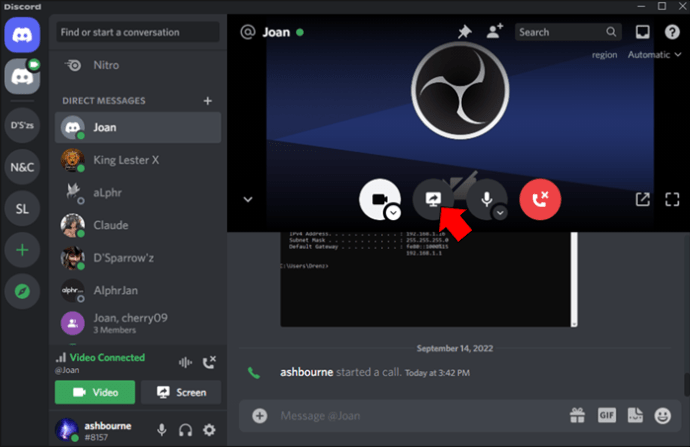Screen dimensions: 690x447
Task: Click Video Connected status text
Action: click(x=107, y=358)
